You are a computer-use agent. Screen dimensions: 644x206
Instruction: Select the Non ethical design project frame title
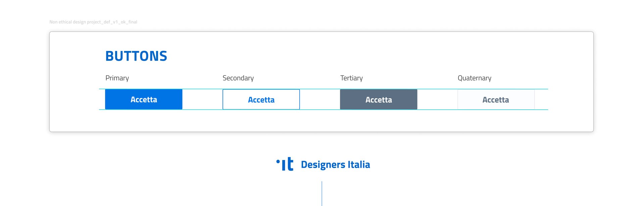click(93, 22)
